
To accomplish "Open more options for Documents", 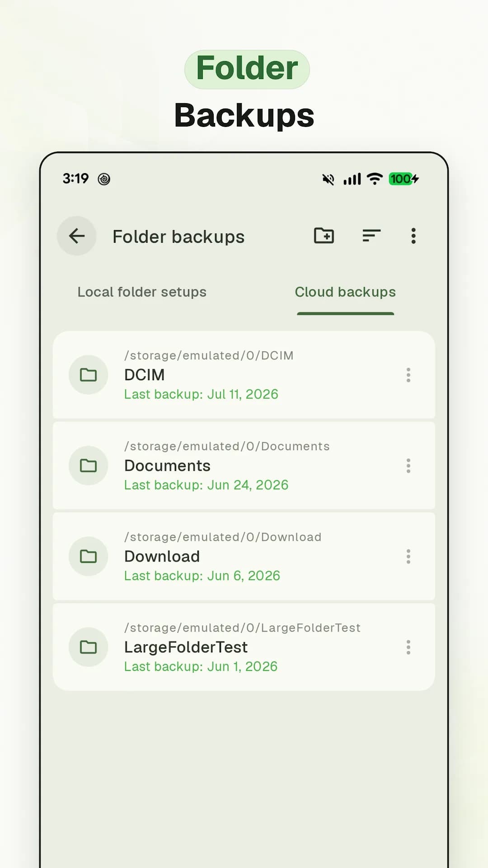I will 408,466.
